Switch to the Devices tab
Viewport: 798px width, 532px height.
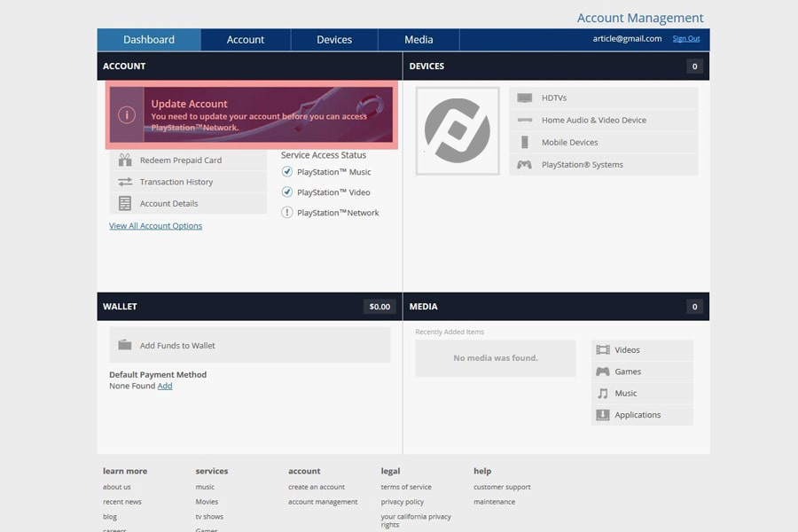click(334, 40)
